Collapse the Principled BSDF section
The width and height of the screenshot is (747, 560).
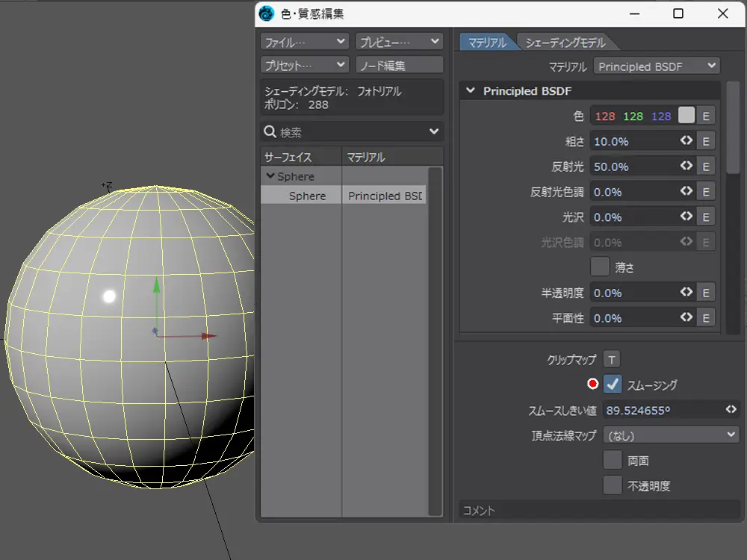(x=471, y=91)
